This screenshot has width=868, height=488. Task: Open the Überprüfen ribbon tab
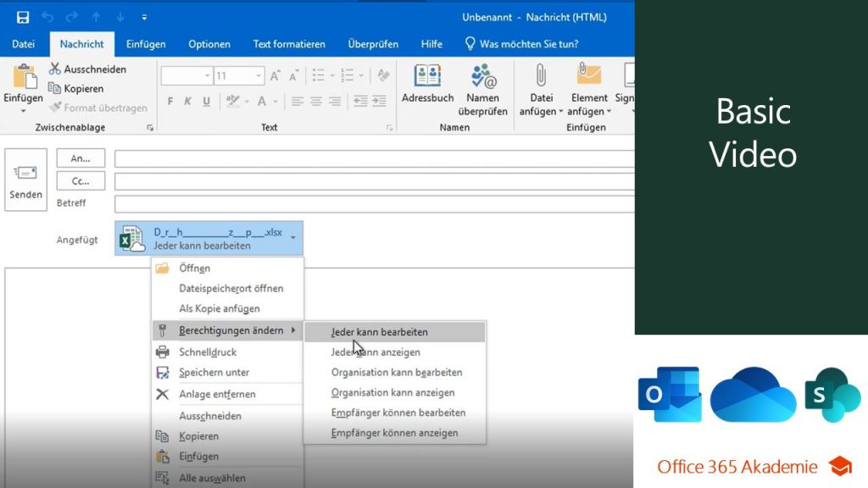tap(373, 44)
